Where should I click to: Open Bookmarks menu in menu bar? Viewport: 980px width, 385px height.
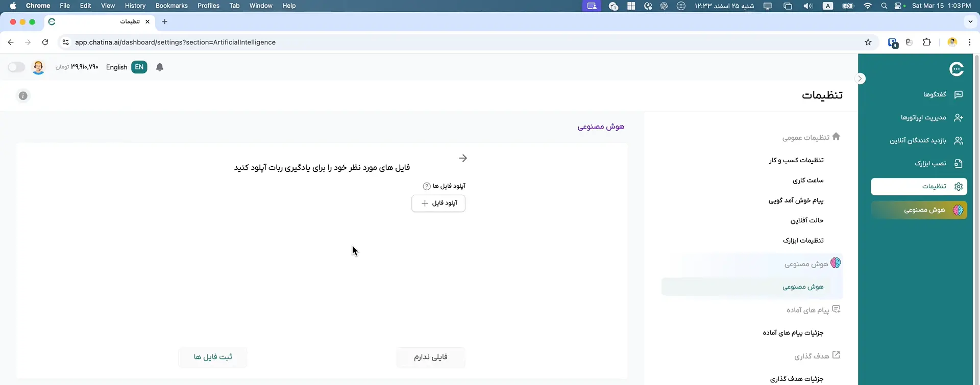point(171,6)
